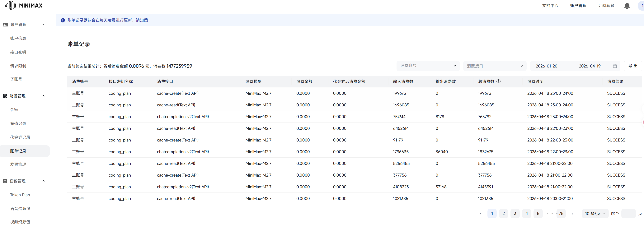Select 请求限制 in sidebar
The height and width of the screenshot is (227, 644).
(18, 66)
